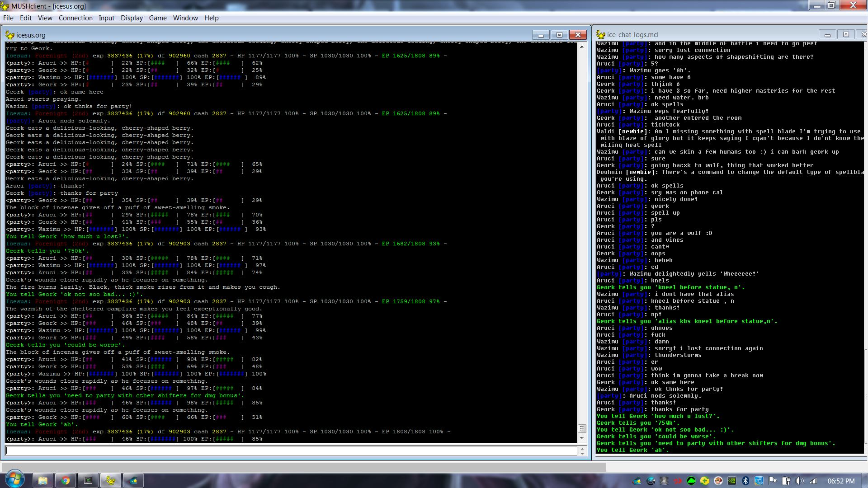Click 'Geork tells you could be worse' in chat log
Viewport: 868px width, 488px height.
coord(656,436)
